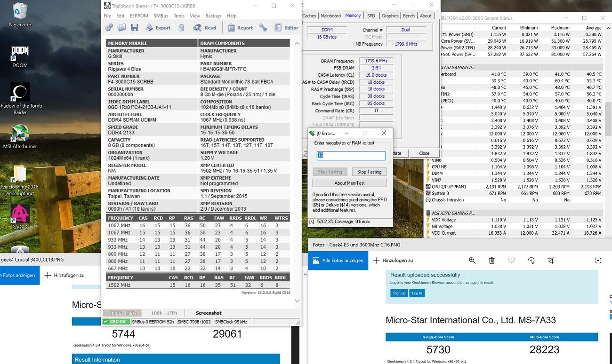Open the Editor in Thaiphoon Burner
This screenshot has width=612, height=364.
click(286, 28)
